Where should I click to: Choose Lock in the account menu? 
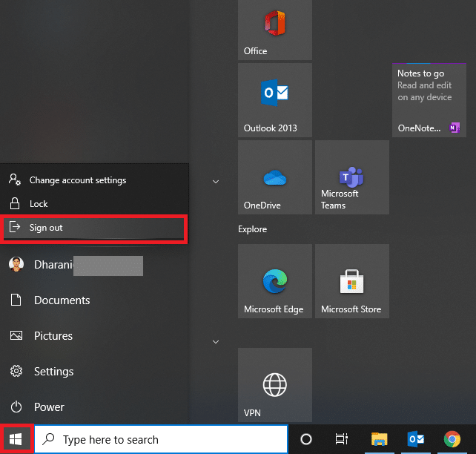(x=39, y=204)
